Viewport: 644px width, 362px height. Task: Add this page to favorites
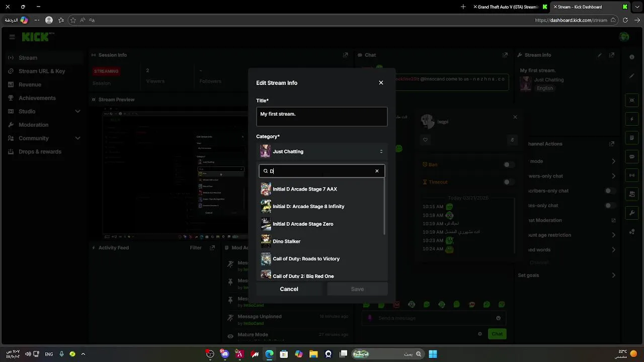coord(73,20)
